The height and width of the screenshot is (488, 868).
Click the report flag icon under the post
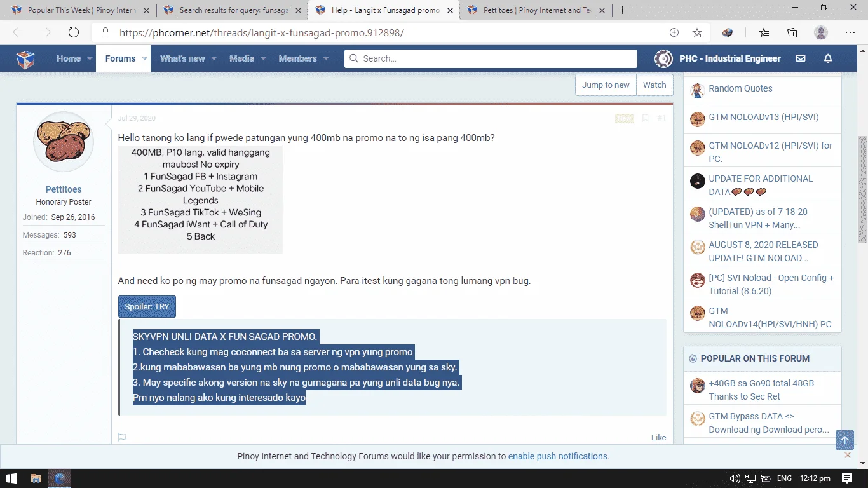tap(122, 437)
